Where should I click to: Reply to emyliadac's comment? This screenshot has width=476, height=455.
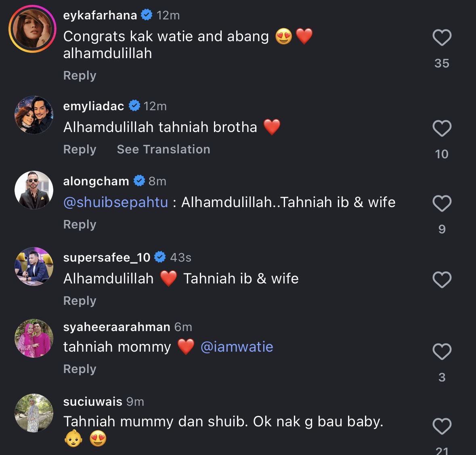80,149
